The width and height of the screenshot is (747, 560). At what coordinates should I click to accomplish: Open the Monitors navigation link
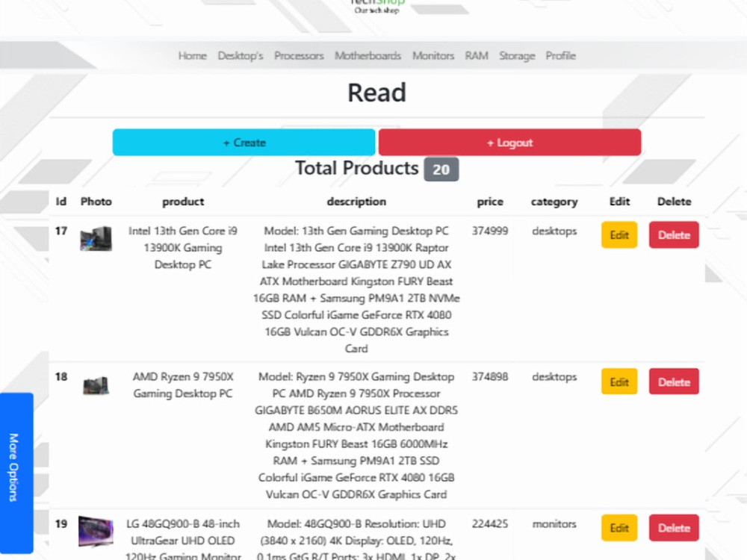[433, 56]
